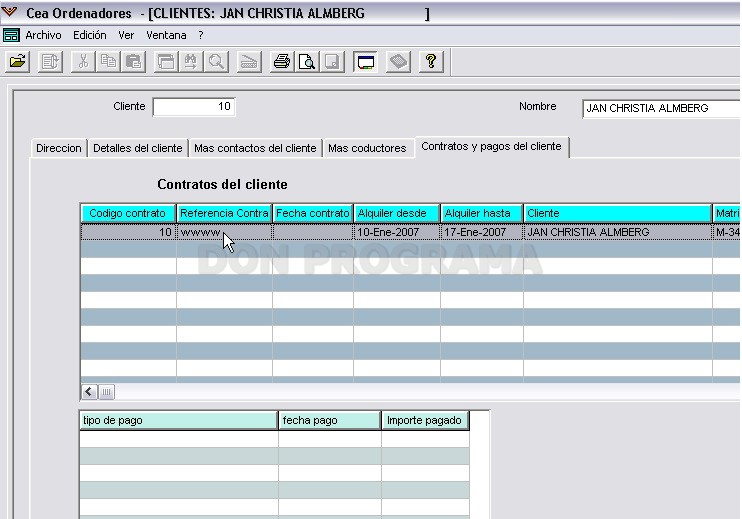Switch to Detalles del cliente tab

click(138, 148)
